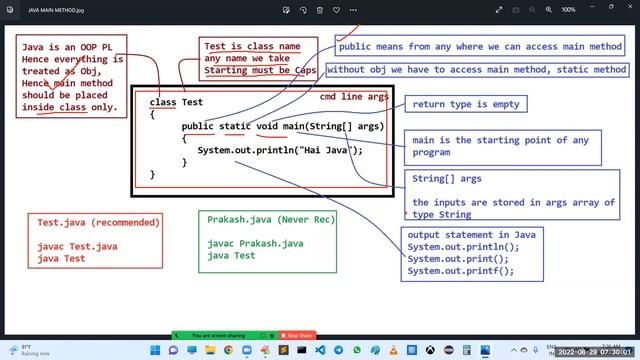Viewport: 640px width, 360px height.
Task: Click the 'class Test' line in the code
Action: tap(176, 102)
